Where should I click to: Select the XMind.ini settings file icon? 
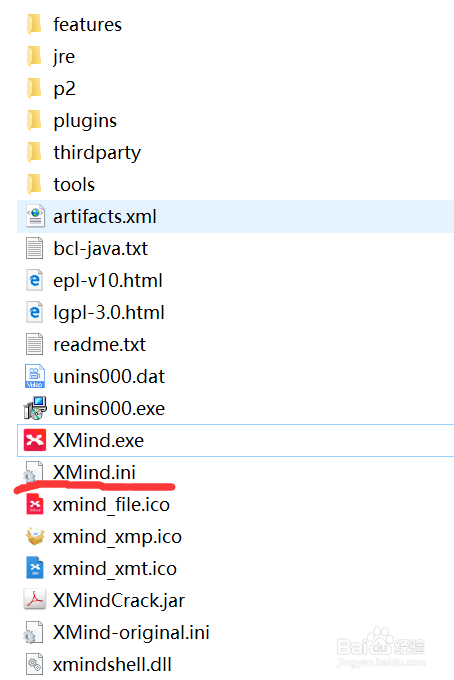(33, 472)
